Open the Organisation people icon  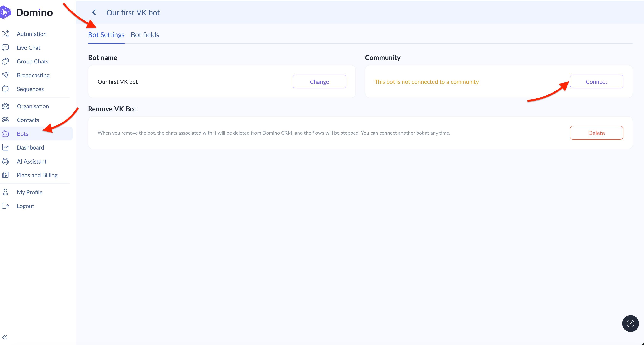click(x=5, y=106)
